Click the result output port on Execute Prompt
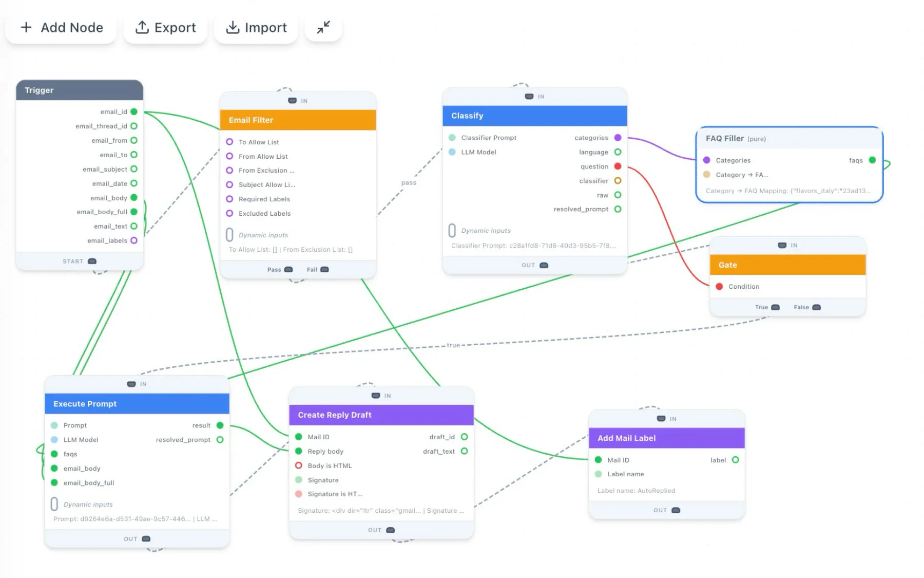Screen dimensions: 924x578 pyautogui.click(x=220, y=425)
